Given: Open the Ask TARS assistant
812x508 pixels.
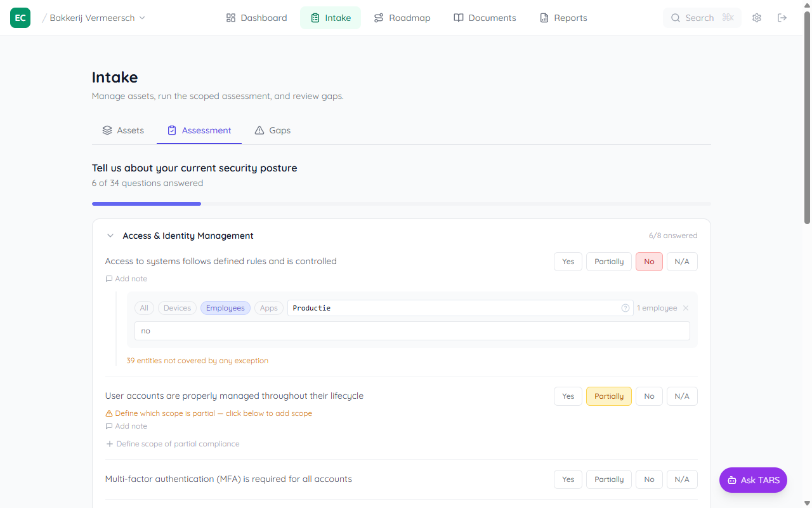Looking at the screenshot, I should [753, 480].
